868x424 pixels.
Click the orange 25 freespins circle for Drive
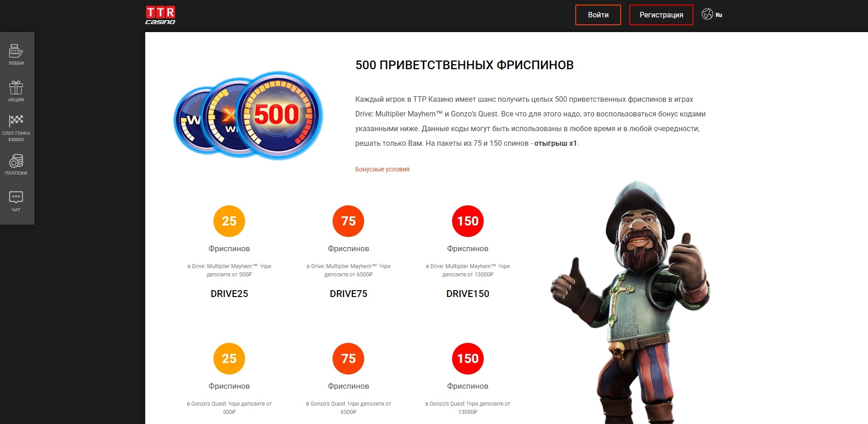click(229, 221)
